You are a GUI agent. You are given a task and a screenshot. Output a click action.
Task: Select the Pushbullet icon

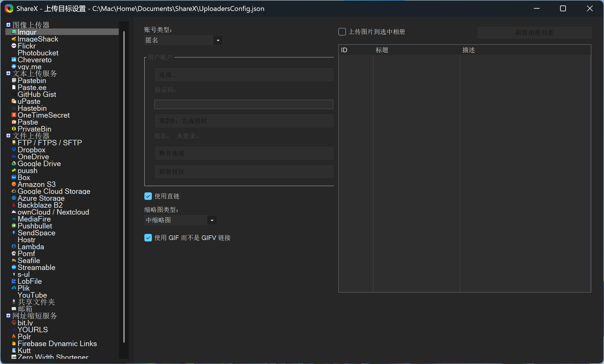point(14,226)
